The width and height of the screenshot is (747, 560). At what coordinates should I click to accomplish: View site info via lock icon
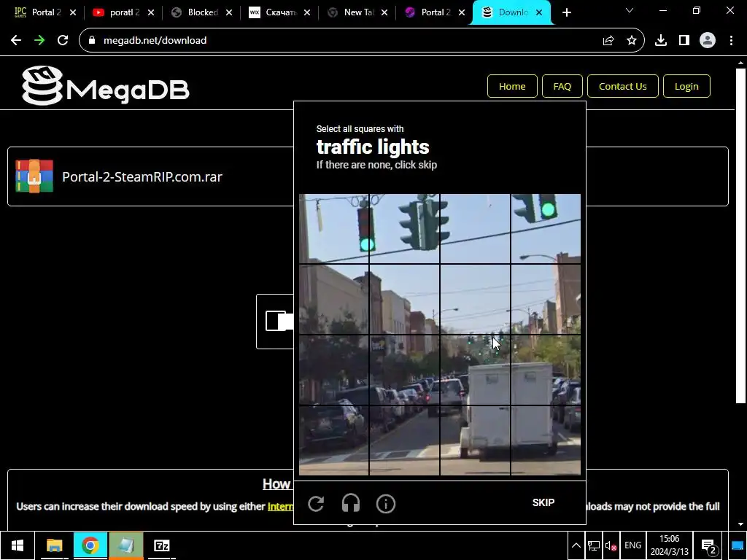coord(92,40)
